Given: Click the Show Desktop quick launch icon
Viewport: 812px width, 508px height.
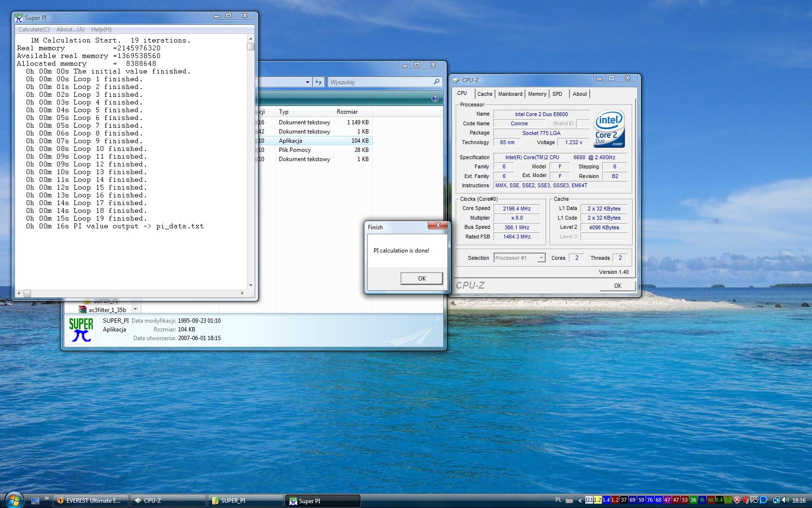Looking at the screenshot, I should tap(35, 501).
